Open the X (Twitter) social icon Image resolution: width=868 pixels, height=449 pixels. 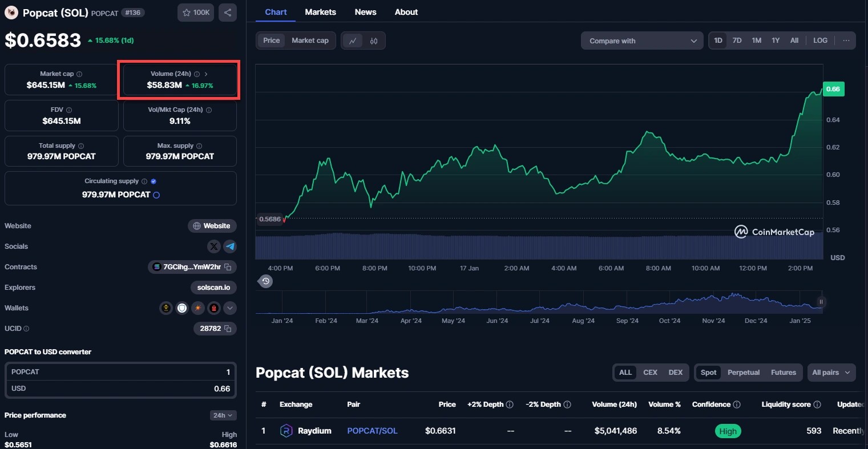point(214,246)
